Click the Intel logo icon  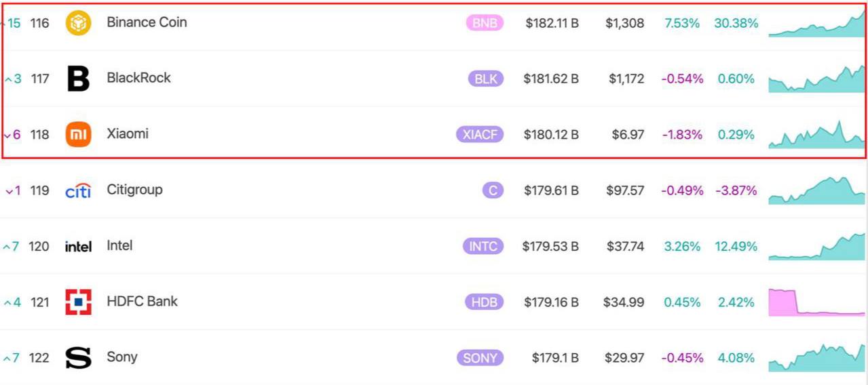[x=78, y=247]
